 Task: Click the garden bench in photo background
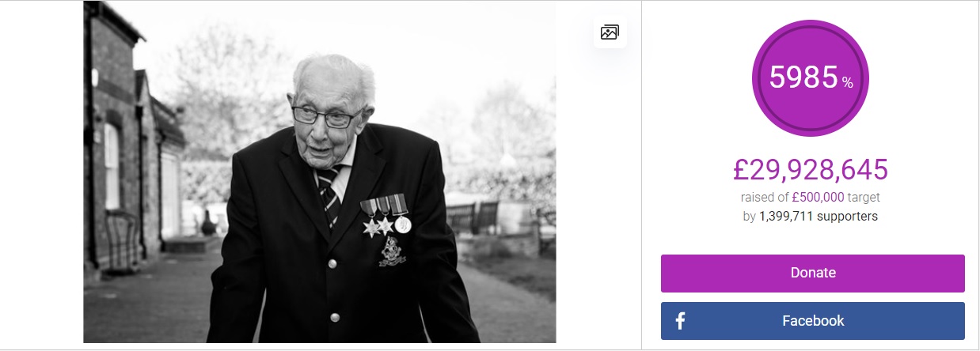point(473,217)
